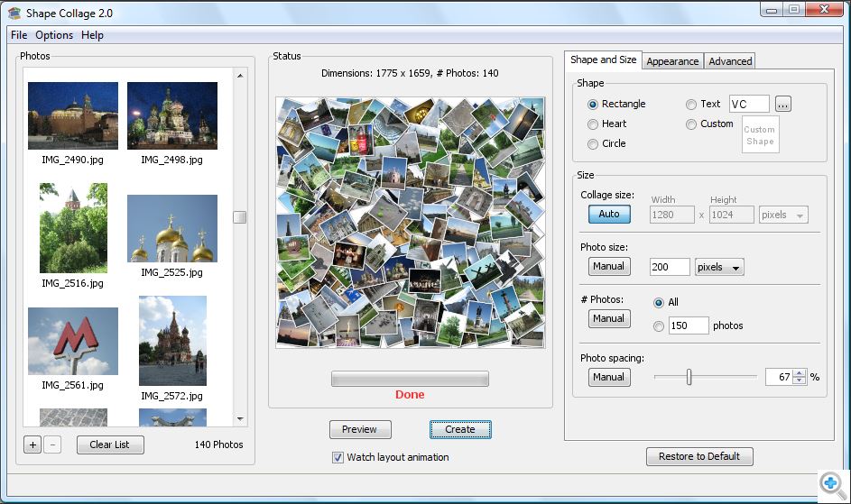Click the collage Height field
This screenshot has width=851, height=504.
[x=732, y=215]
